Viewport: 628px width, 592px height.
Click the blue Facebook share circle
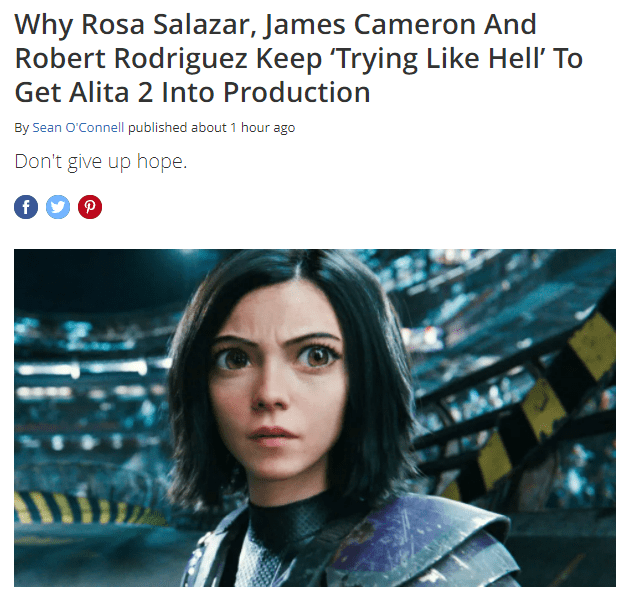point(26,207)
